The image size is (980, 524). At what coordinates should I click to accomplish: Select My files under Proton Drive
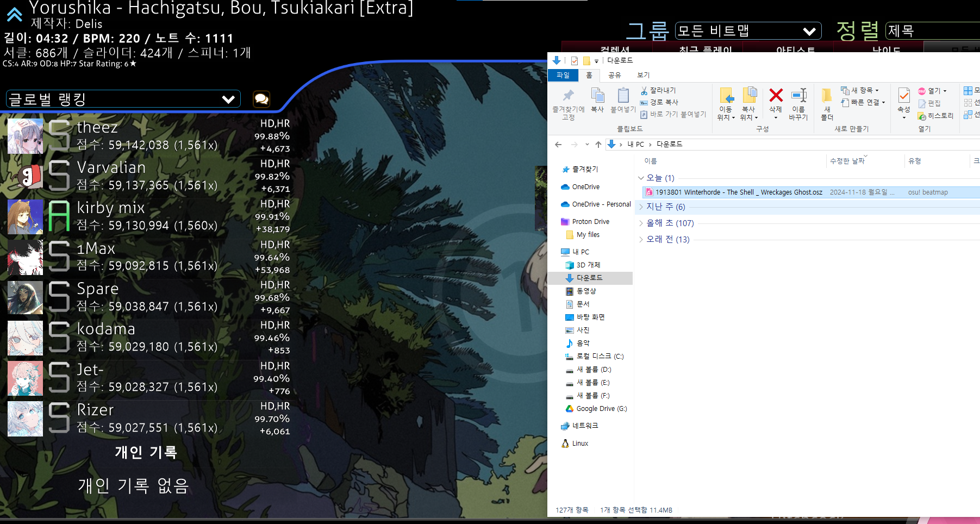point(583,235)
